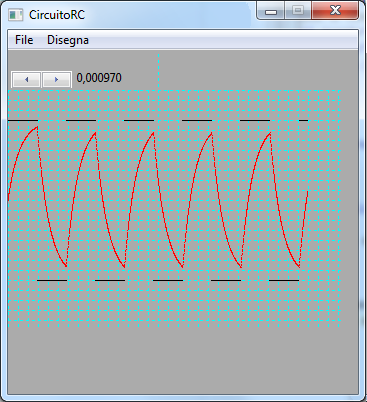Open the Disegna menu

[68, 40]
